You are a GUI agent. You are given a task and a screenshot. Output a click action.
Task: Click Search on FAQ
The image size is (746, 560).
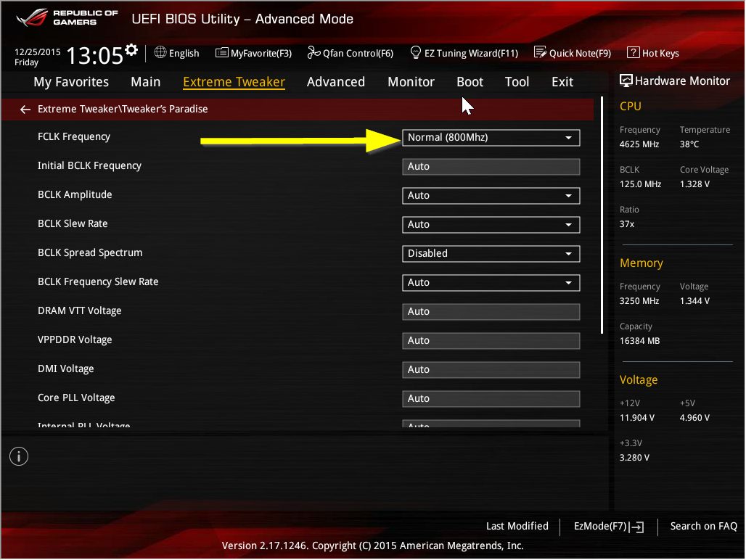702,527
